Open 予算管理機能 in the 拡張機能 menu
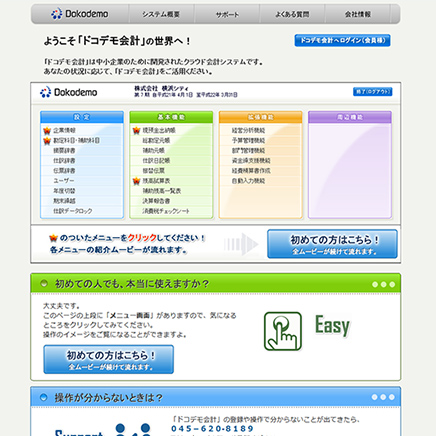The width and height of the screenshot is (436, 436). click(248, 141)
